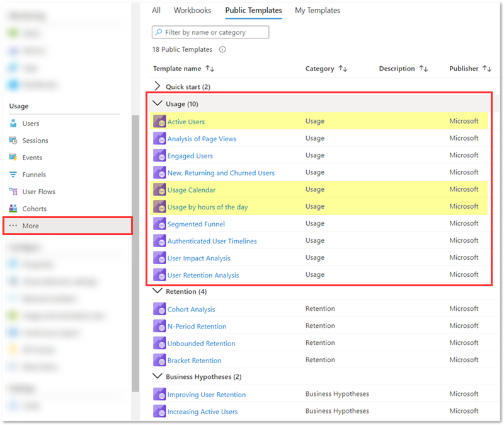Viewport: 504px width, 425px height.
Task: Open Authenticated User Timelines link
Action: (212, 241)
